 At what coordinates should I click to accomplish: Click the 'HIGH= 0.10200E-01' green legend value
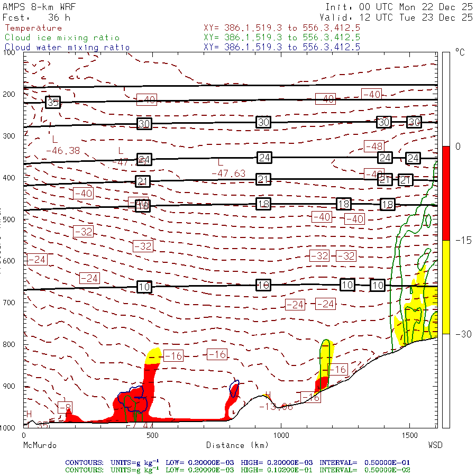277,470
